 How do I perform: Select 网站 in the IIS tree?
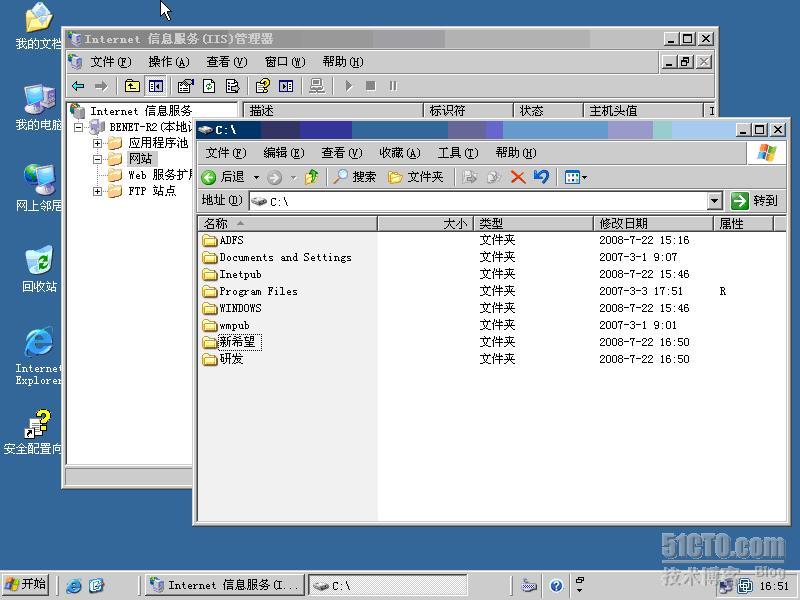(x=140, y=159)
